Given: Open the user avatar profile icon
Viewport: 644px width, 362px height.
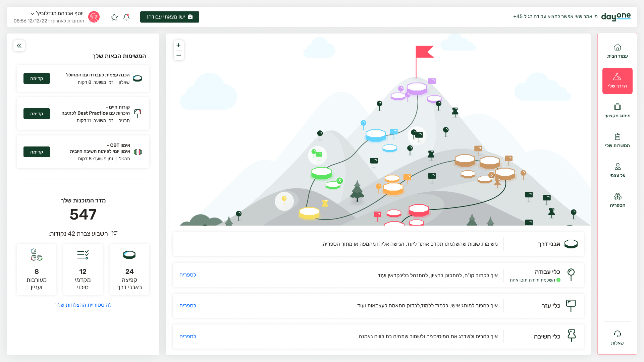Looking at the screenshot, I should point(94,17).
